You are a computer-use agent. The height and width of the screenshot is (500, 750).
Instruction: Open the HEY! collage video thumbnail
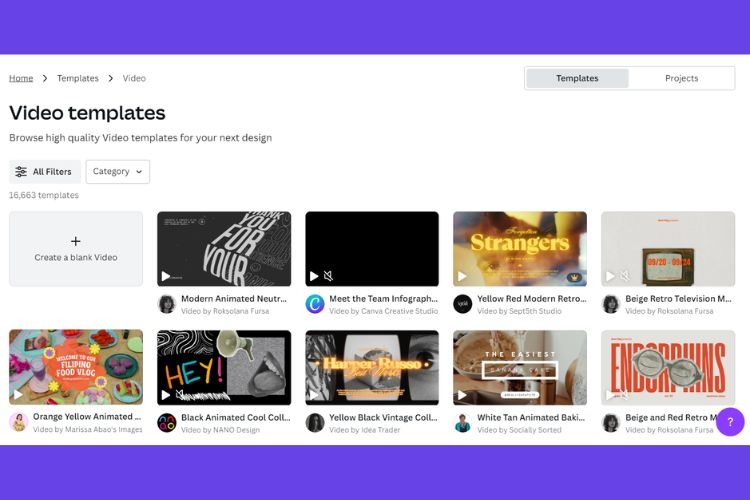click(x=224, y=367)
